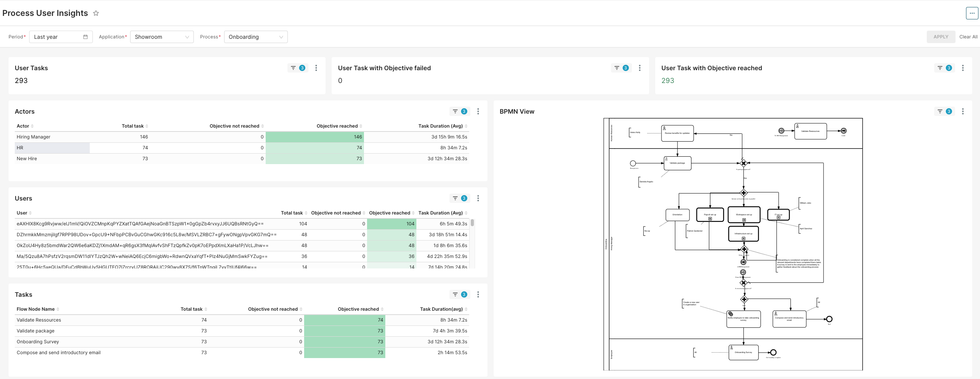Click user row starting with Ma/5Qzu8A7h
Viewport: 980px width, 379px height.
click(x=242, y=256)
